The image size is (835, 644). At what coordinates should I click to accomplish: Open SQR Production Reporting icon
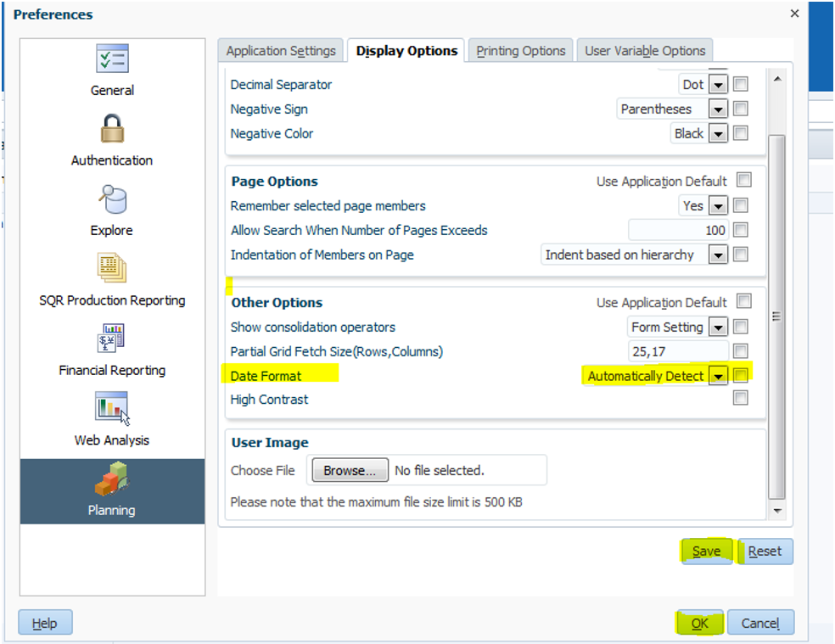(x=112, y=270)
